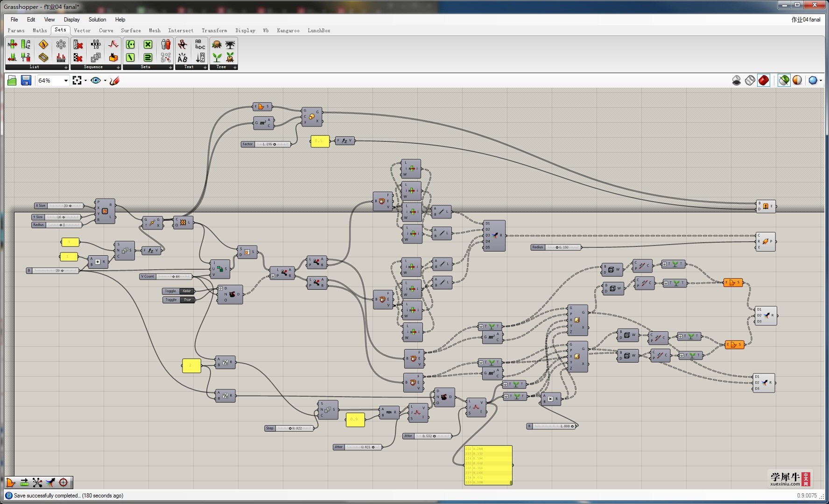
Task: Click the yellow 0.5 panel
Action: click(320, 140)
